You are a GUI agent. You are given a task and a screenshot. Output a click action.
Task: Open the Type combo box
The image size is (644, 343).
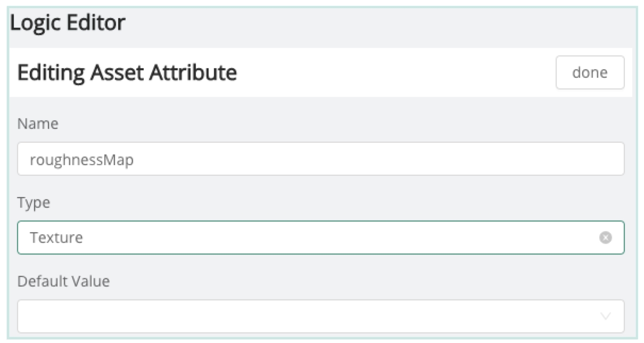pyautogui.click(x=309, y=238)
